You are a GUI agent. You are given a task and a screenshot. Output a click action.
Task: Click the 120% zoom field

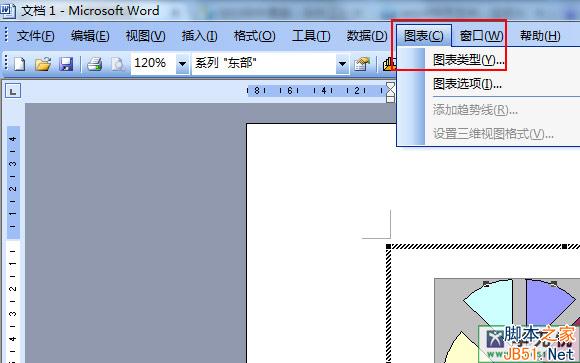point(154,63)
